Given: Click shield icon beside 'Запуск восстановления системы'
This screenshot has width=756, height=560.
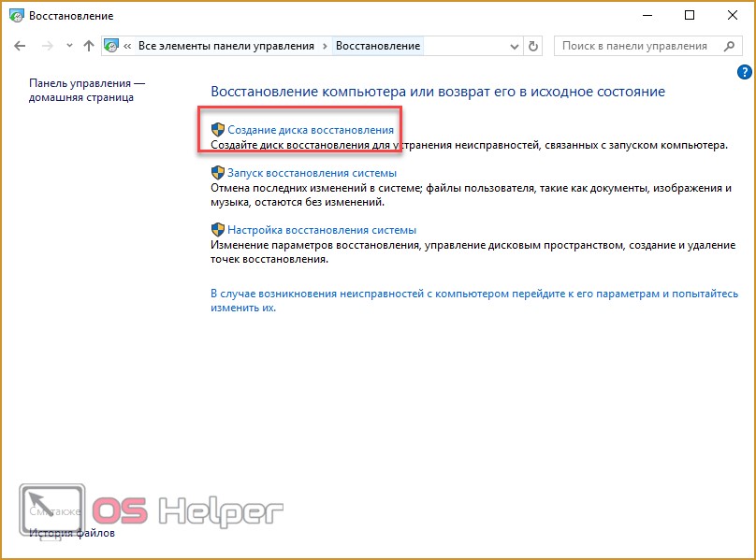Looking at the screenshot, I should pyautogui.click(x=218, y=173).
